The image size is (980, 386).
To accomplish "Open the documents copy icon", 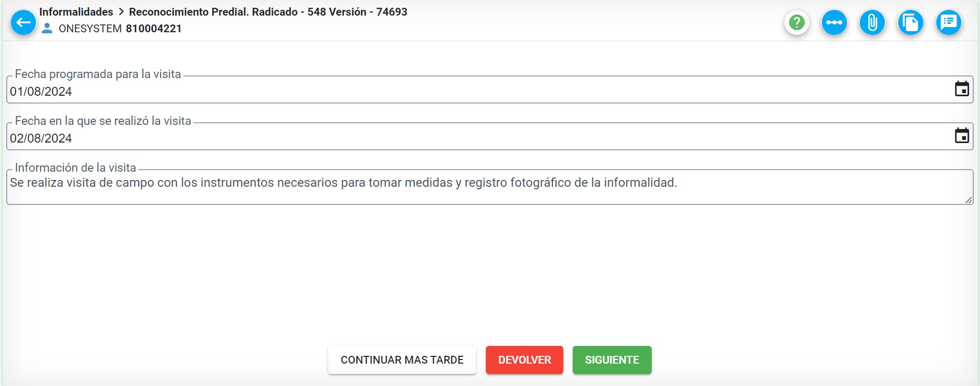I will (x=910, y=22).
